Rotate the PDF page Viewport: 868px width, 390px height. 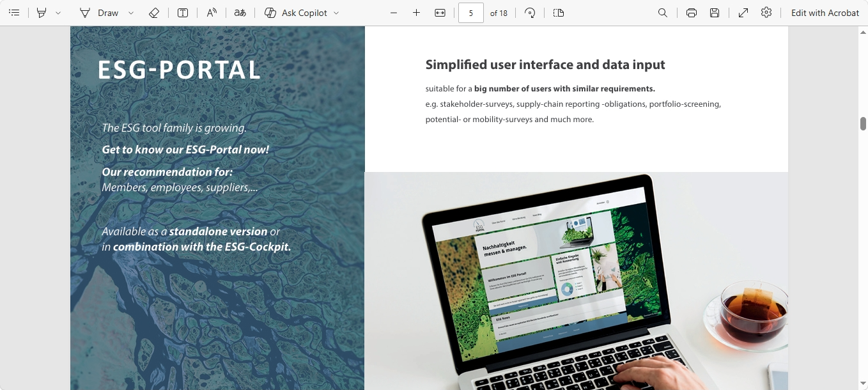click(530, 13)
